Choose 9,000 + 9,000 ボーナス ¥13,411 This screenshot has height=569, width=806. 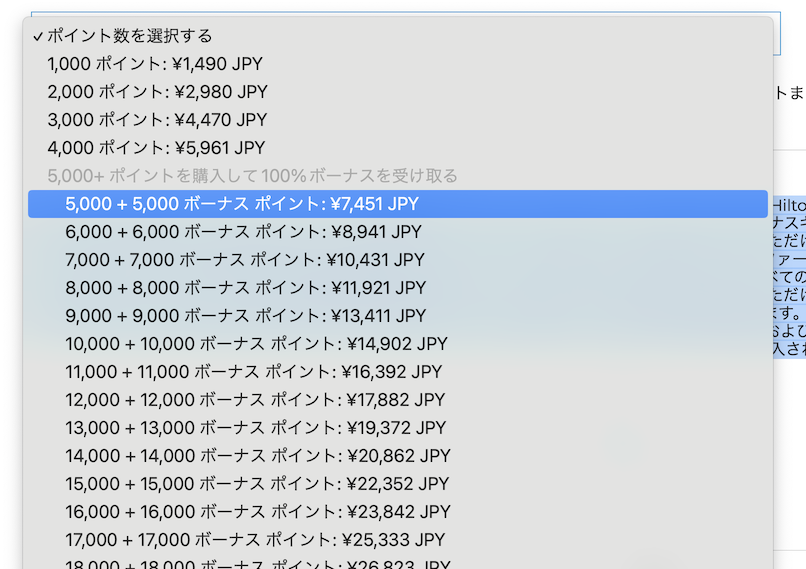click(398, 316)
